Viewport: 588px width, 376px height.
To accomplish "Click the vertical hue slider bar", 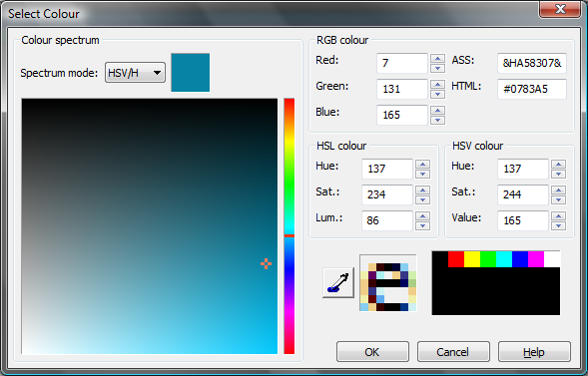I will (x=290, y=226).
